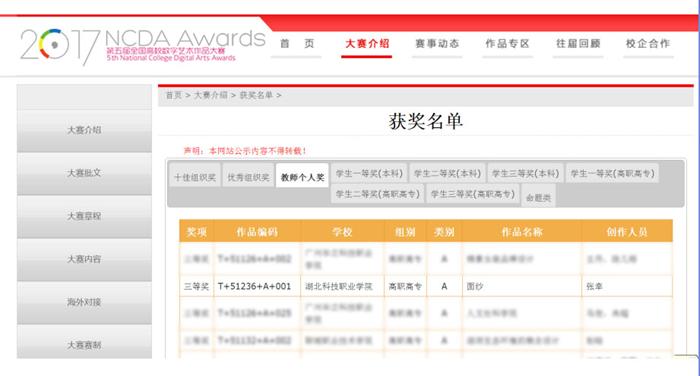Click the 作品名称 column header

point(522,231)
